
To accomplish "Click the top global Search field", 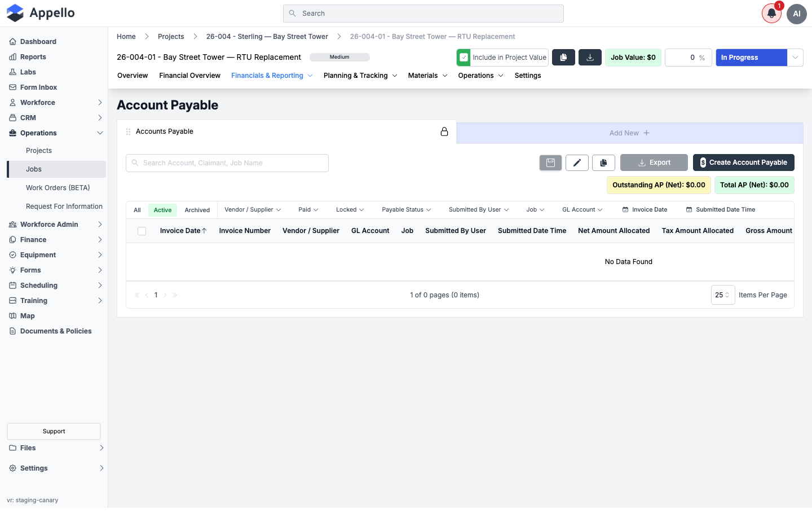I will point(423,14).
